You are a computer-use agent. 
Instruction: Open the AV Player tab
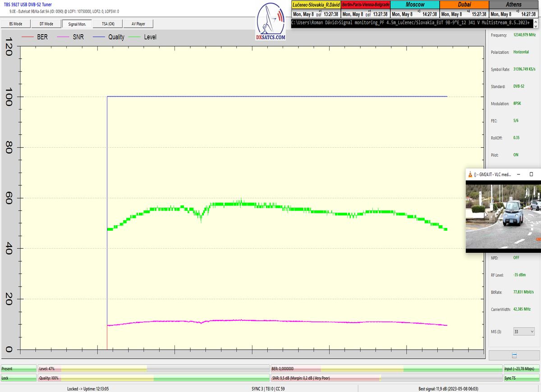[x=139, y=24]
